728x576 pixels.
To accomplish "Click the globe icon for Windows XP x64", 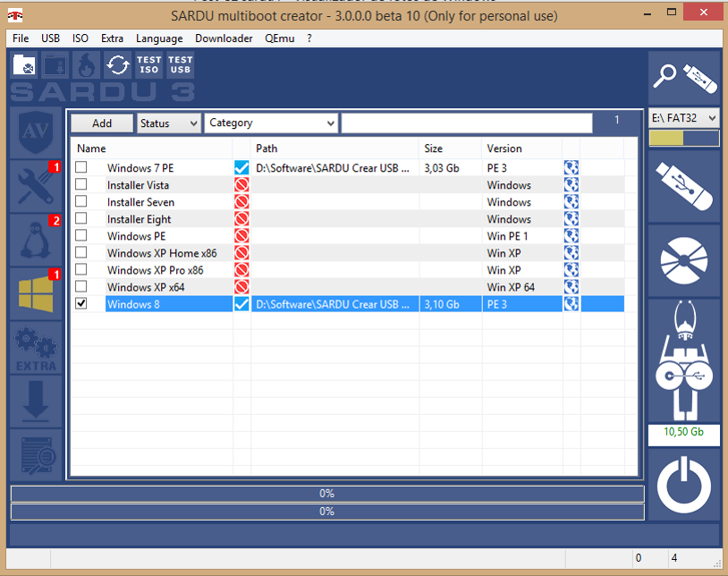I will click(x=571, y=287).
